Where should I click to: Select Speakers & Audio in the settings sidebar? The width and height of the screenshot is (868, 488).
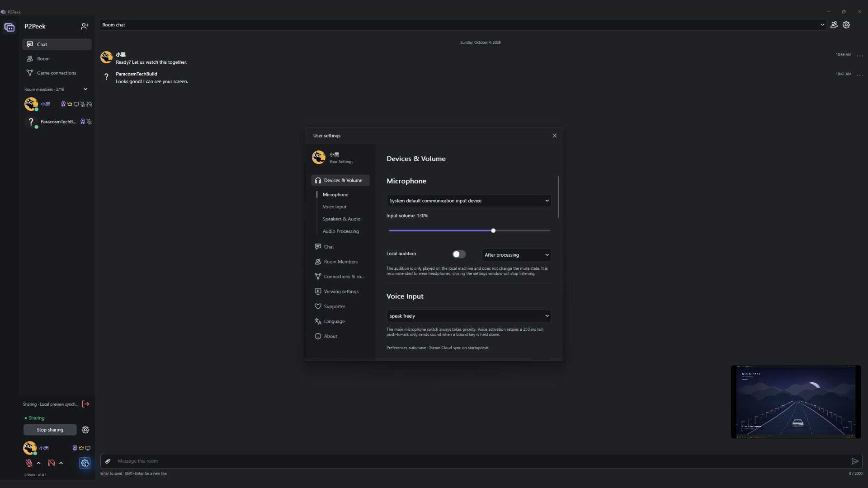(341, 219)
